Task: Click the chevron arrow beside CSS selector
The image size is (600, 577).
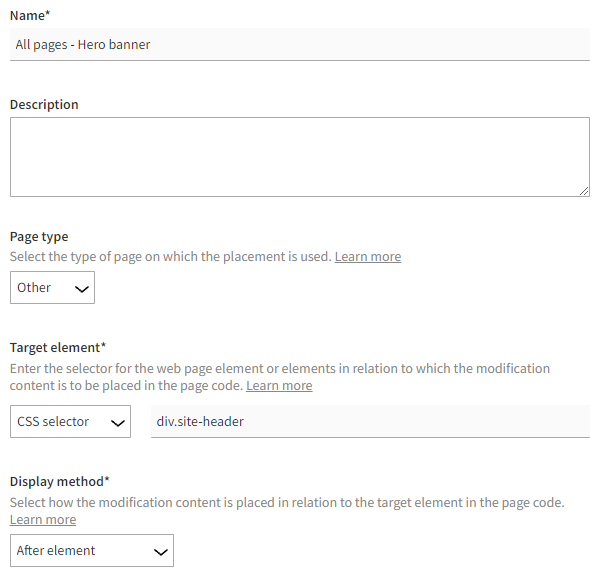Action: (117, 423)
